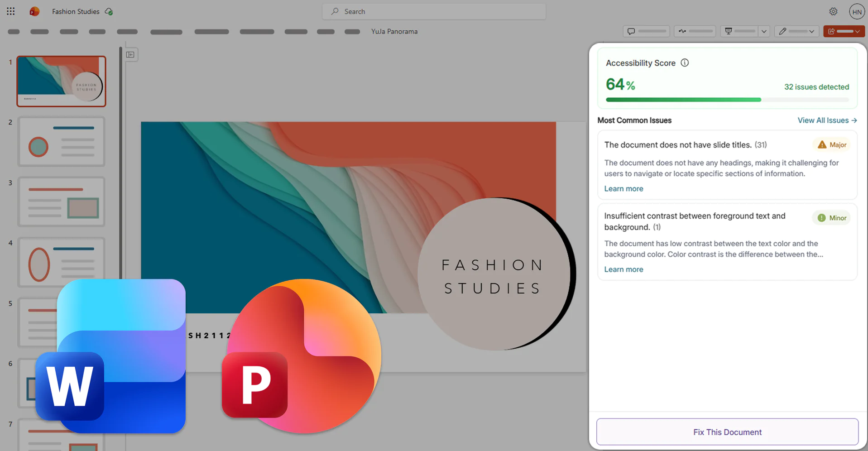Click the Present slideshow button
Screen dimensions: 868x451
point(739,31)
